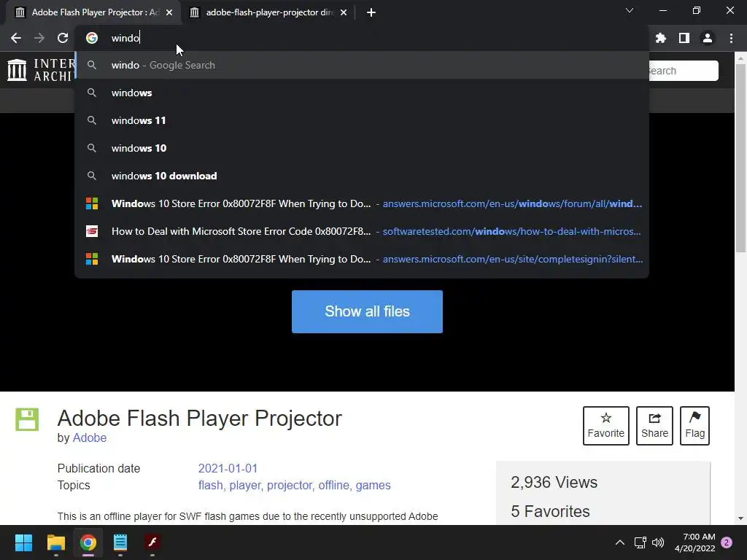
Task: Switch to adobe-flash-player-projector directory tab
Action: pos(269,12)
